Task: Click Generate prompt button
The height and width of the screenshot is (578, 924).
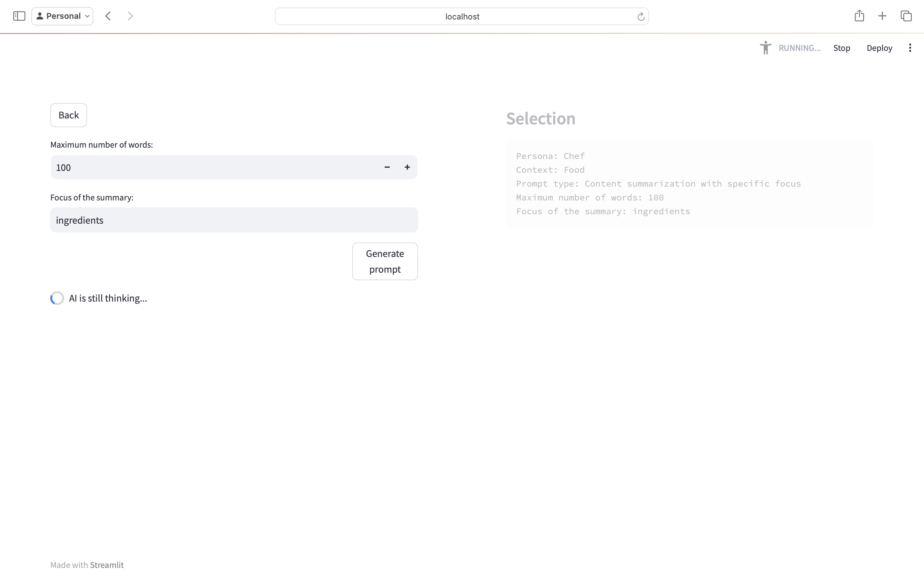Action: point(385,261)
